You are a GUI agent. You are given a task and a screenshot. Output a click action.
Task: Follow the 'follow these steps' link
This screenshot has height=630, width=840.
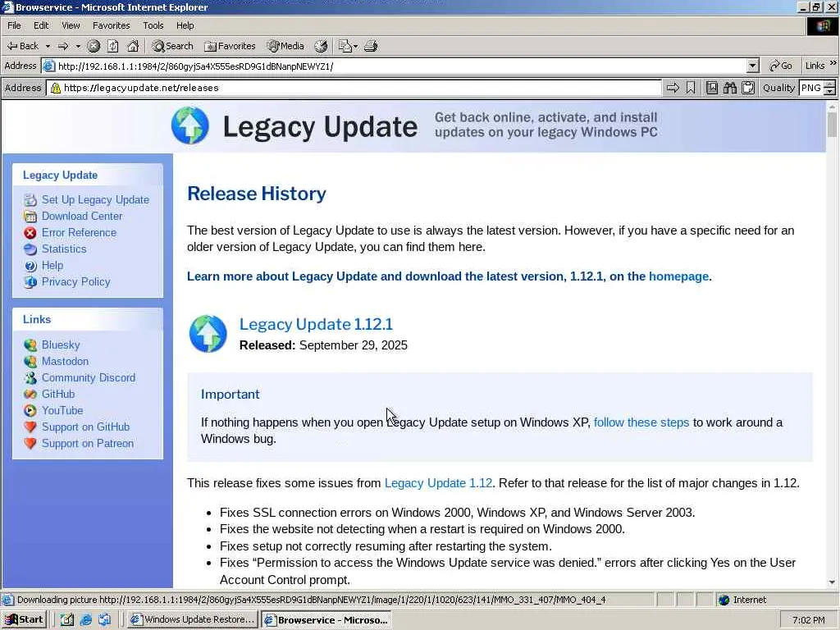click(641, 422)
